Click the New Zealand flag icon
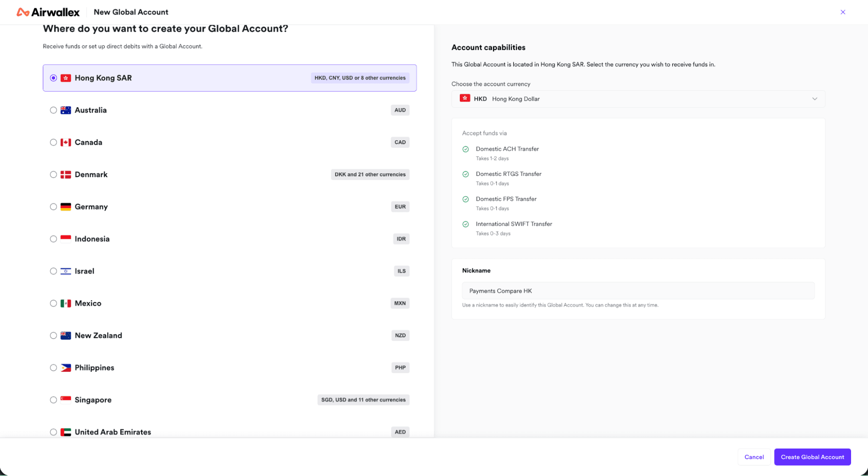The image size is (868, 476). [x=66, y=335]
